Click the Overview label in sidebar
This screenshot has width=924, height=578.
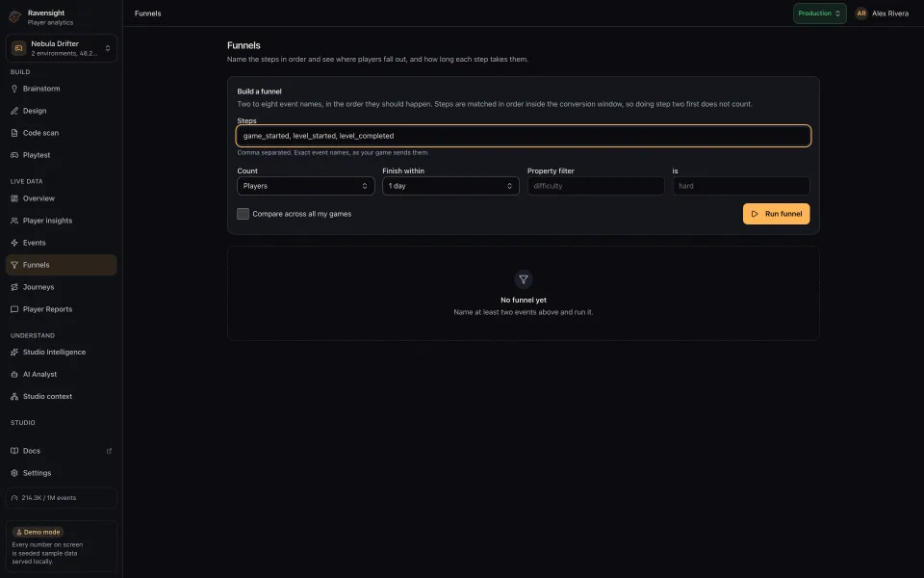click(38, 198)
